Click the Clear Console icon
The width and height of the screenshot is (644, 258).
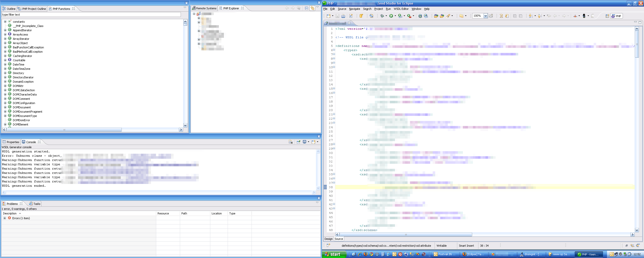[x=291, y=142]
